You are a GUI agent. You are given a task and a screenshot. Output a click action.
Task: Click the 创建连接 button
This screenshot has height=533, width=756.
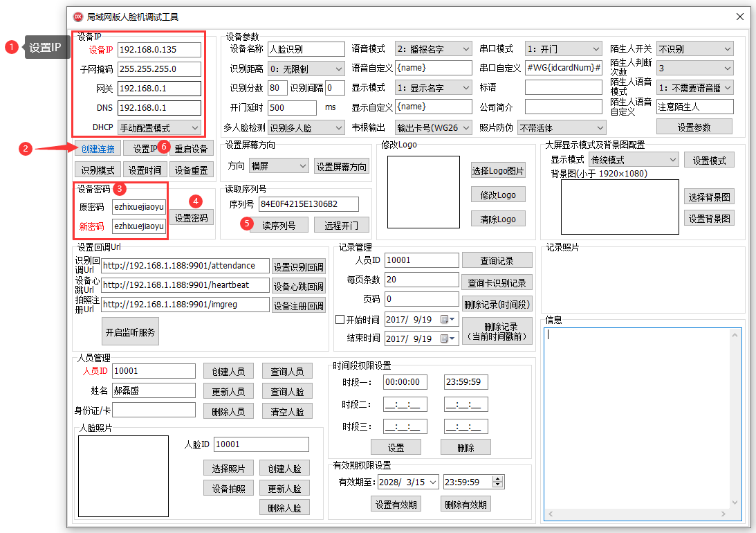[x=97, y=149]
